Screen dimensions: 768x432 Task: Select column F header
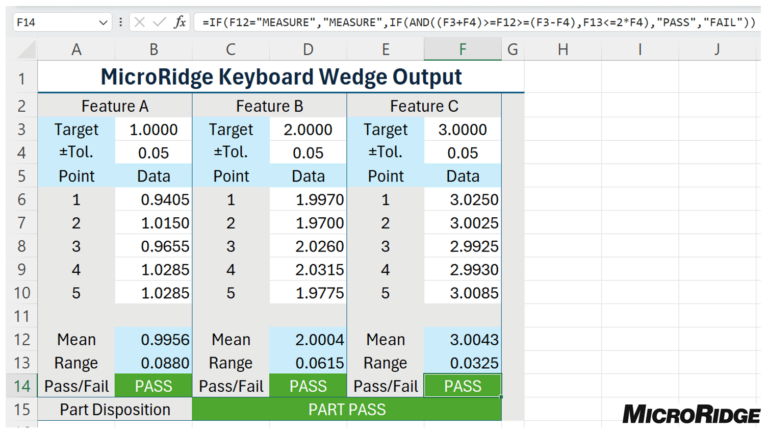tap(463, 49)
